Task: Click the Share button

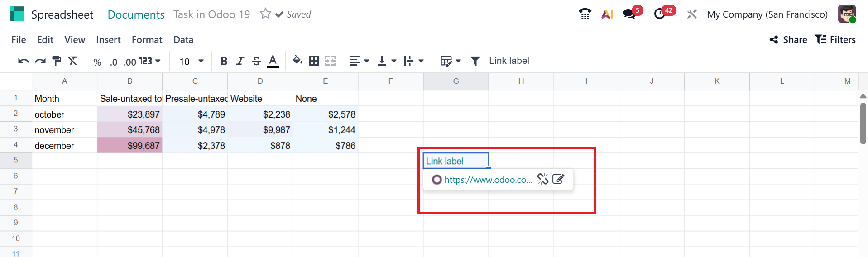Action: click(788, 40)
